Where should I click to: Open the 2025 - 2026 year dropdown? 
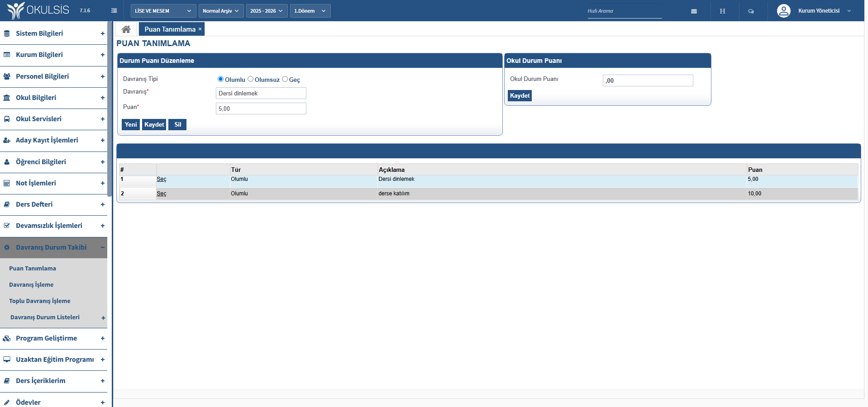(267, 11)
